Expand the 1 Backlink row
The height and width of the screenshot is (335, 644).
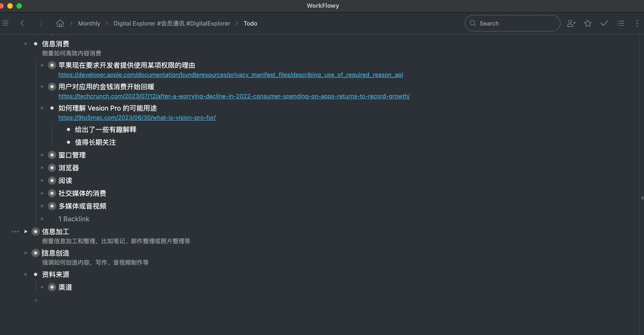pyautogui.click(x=42, y=219)
